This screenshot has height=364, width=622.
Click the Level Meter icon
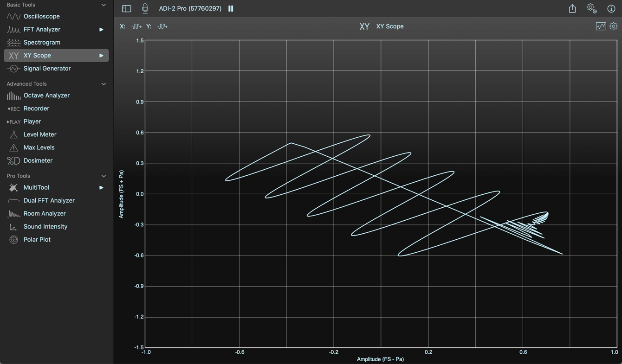pos(13,134)
